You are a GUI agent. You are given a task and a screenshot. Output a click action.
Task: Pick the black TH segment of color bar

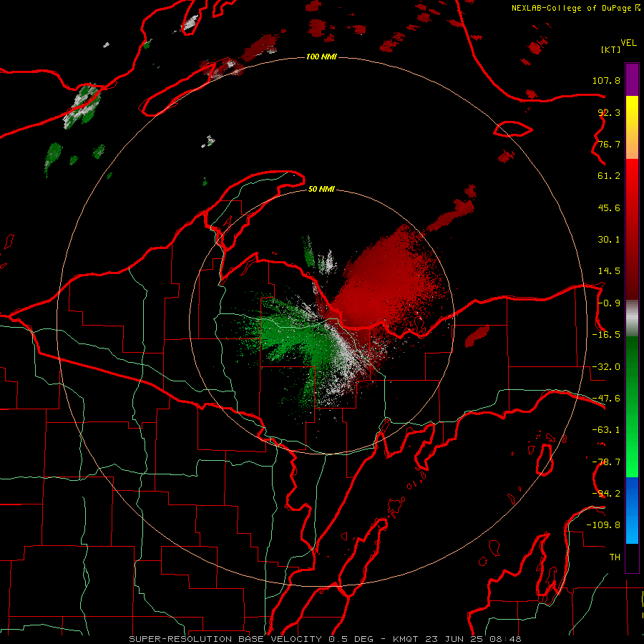pyautogui.click(x=632, y=558)
